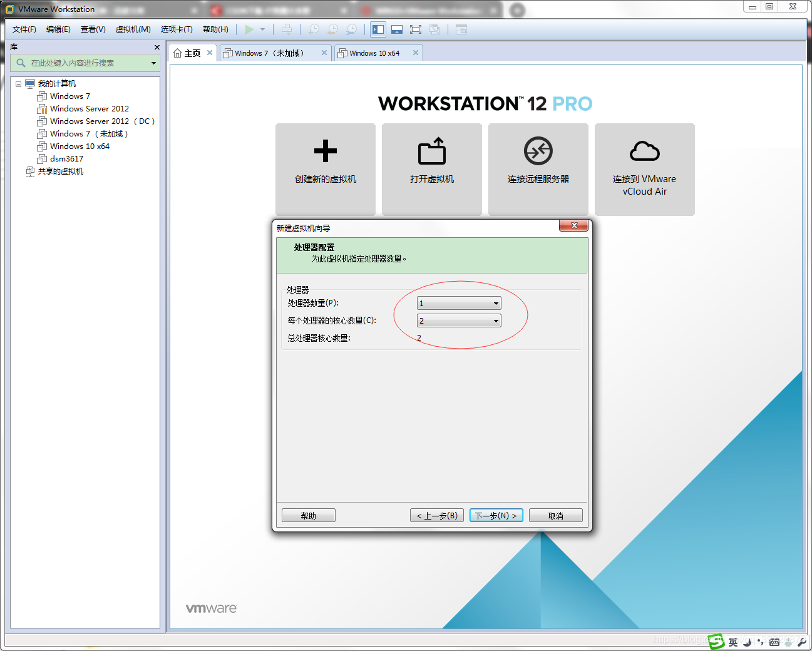This screenshot has height=651, width=812.
Task: Select 共享的虚拟机 in the library tree
Action: [61, 172]
